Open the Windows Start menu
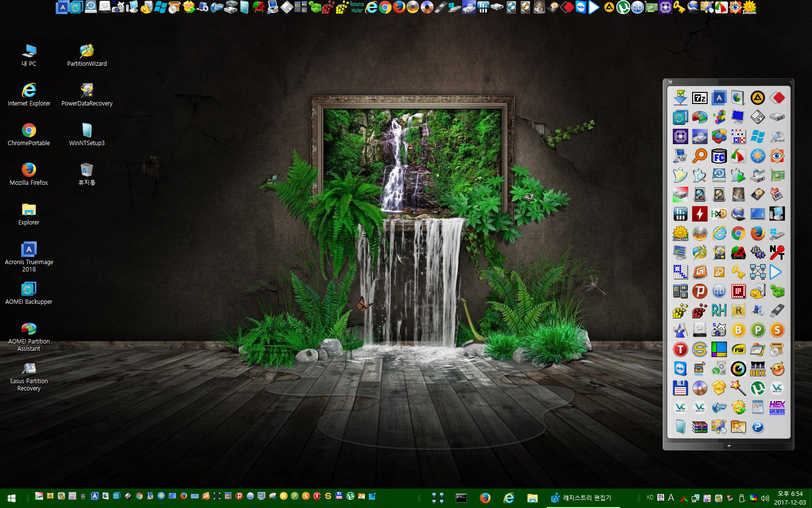 click(12, 498)
